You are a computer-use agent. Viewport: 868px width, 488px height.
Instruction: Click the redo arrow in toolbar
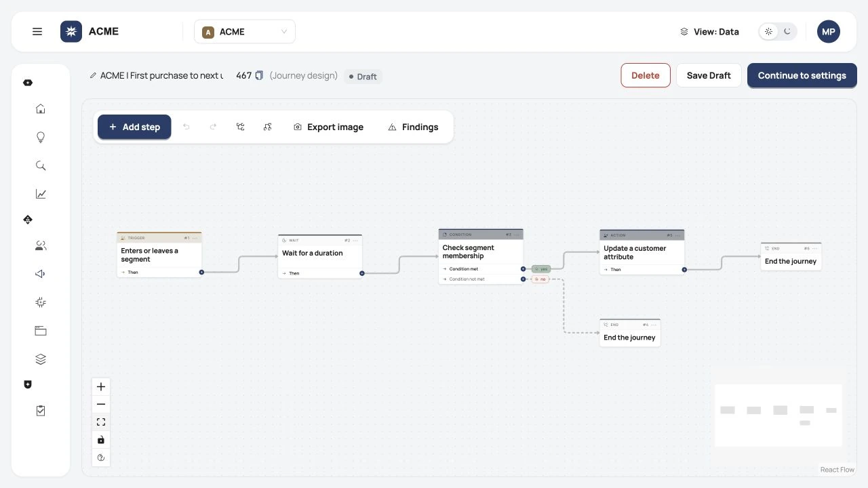(x=213, y=127)
